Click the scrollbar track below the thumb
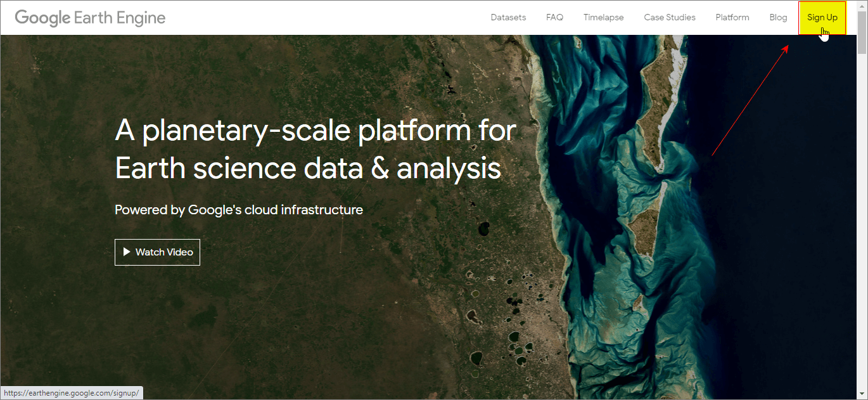 coord(863,222)
